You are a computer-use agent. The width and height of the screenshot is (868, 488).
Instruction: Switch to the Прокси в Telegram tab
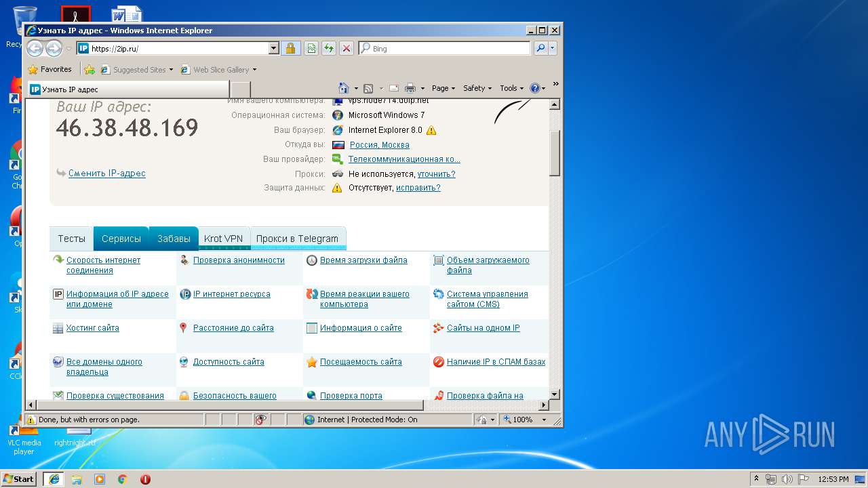pyautogui.click(x=297, y=239)
